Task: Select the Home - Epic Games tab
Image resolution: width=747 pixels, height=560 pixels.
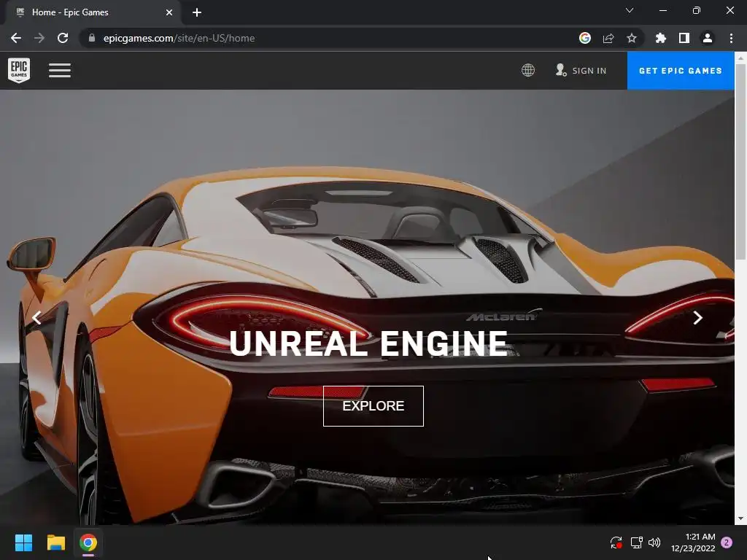Action: click(93, 12)
